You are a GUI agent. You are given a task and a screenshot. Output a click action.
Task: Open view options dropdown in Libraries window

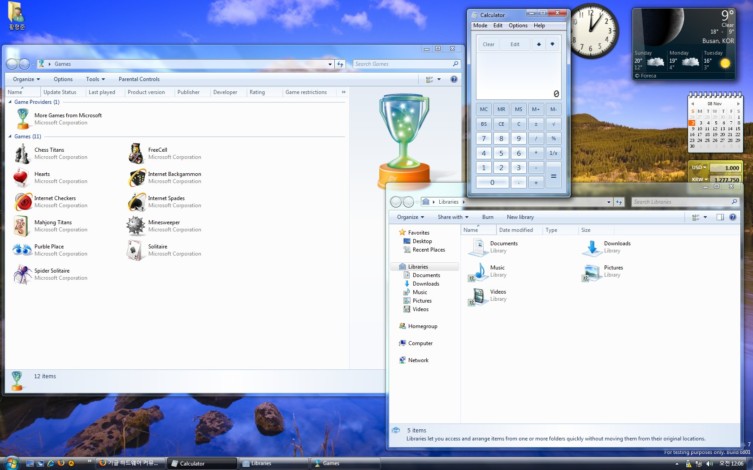(705, 217)
